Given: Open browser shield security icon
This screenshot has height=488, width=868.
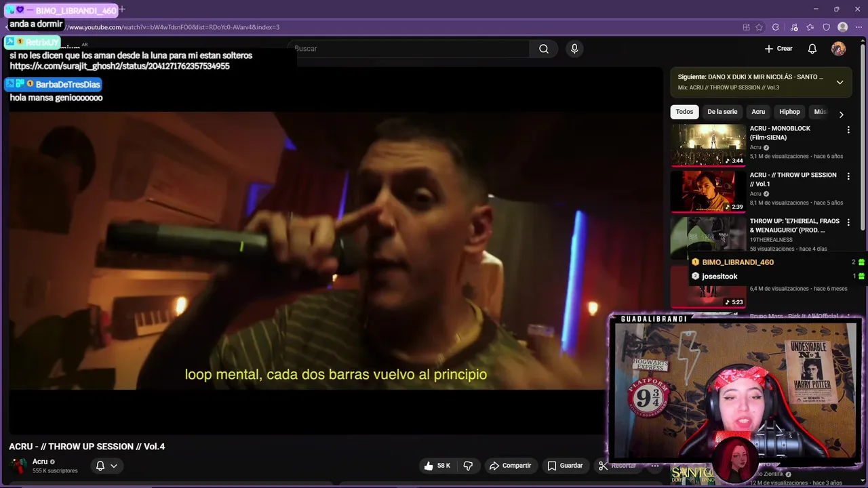Looking at the screenshot, I should coord(826,27).
